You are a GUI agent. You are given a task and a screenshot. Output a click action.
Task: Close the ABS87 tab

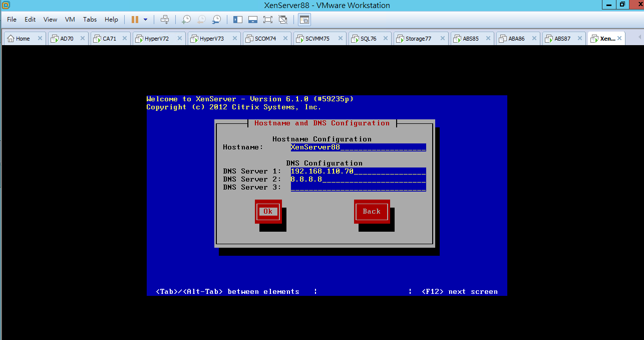(x=579, y=39)
